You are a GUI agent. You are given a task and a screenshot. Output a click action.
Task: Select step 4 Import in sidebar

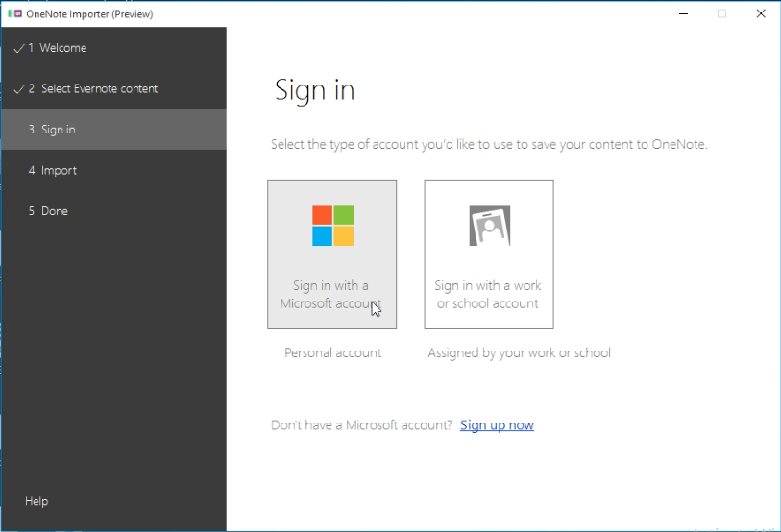click(113, 170)
